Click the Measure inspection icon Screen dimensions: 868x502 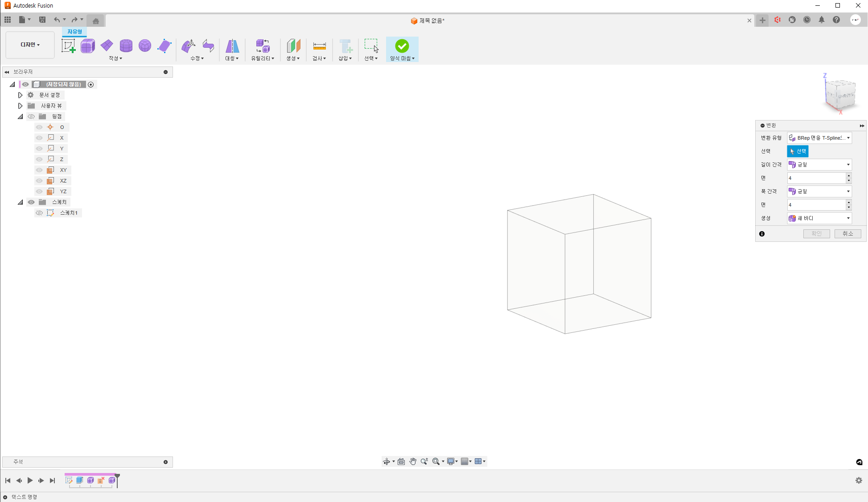(x=319, y=46)
